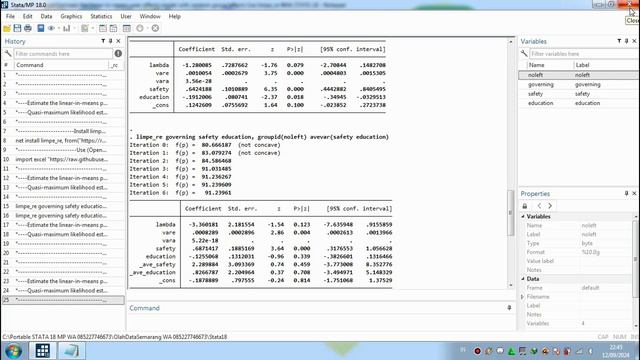Viewport: 640px width, 360px height.
Task: Sort History by the Command column header
Action: coord(61,65)
